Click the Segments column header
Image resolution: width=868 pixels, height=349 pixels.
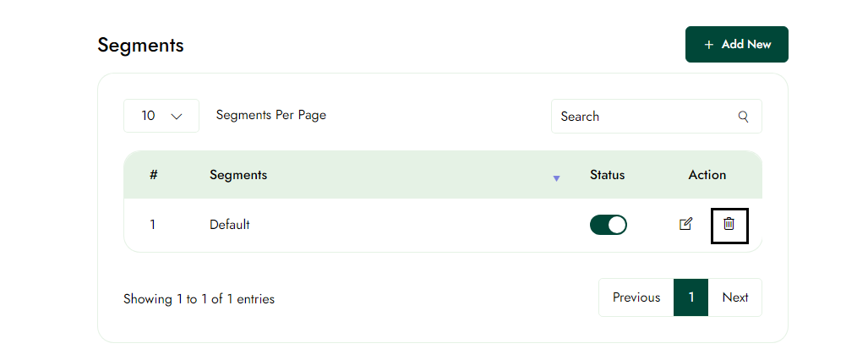coord(238,175)
